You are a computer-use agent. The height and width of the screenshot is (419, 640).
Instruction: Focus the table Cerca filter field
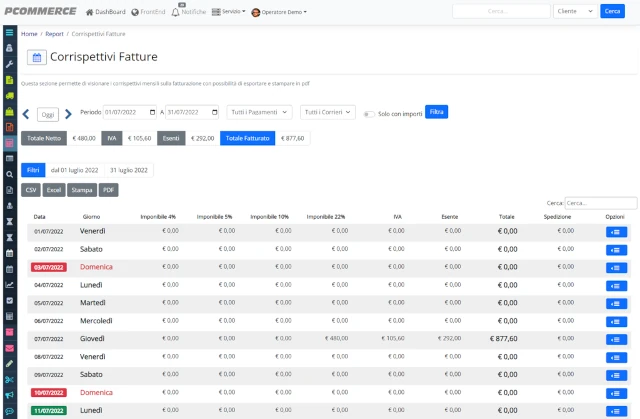point(601,203)
